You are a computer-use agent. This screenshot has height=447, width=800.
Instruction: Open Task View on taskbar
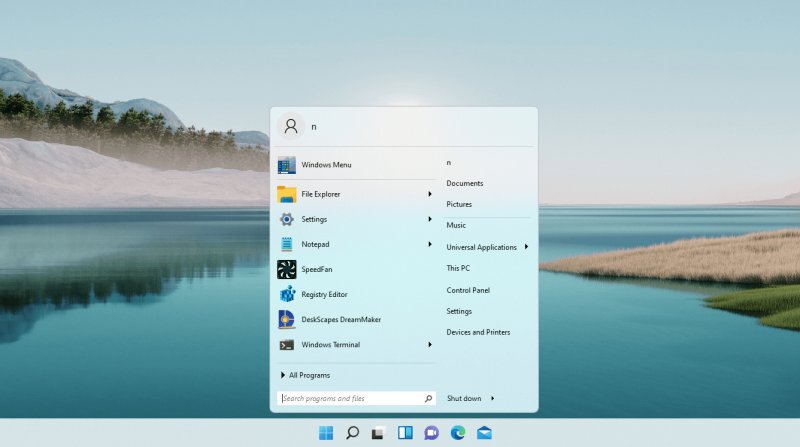click(378, 433)
